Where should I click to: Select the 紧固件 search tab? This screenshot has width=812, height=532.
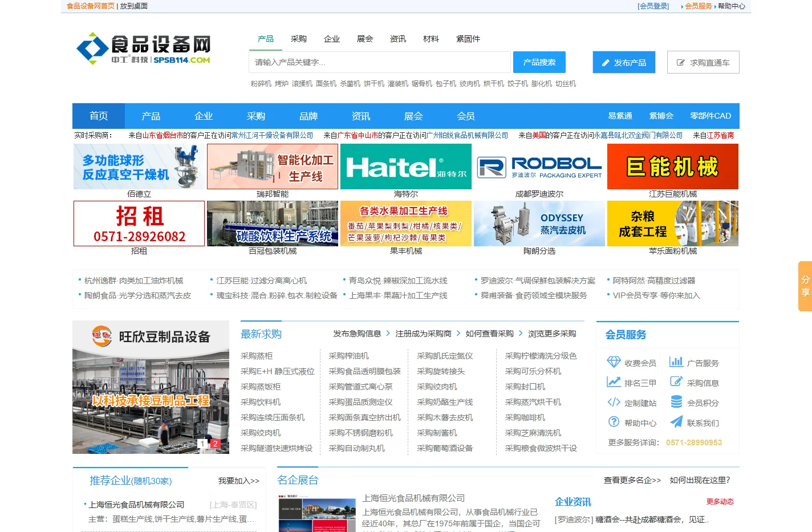[468, 39]
